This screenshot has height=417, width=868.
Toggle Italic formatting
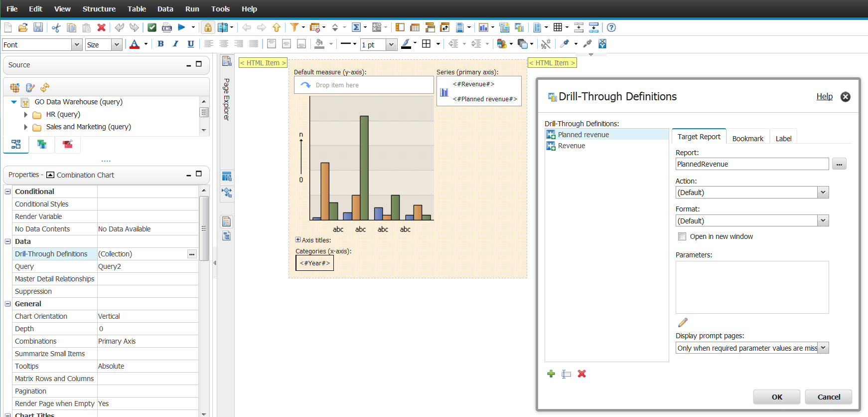point(175,44)
